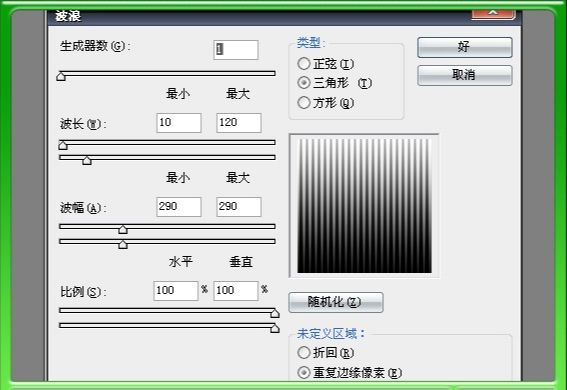This screenshot has width=567, height=390.
Task: Click the 未定义区域 group heading
Action: [331, 334]
